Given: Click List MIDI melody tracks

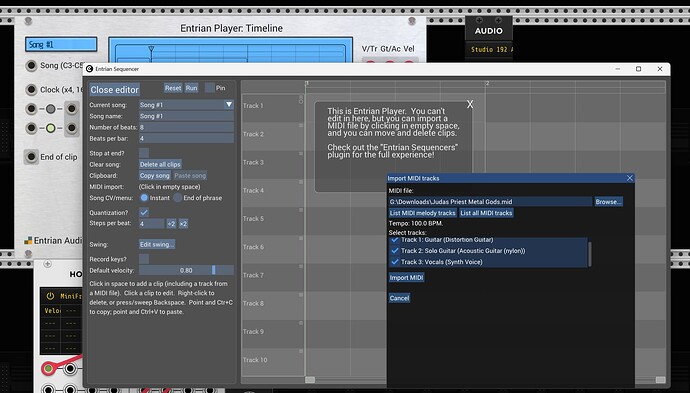Looking at the screenshot, I should (x=422, y=213).
